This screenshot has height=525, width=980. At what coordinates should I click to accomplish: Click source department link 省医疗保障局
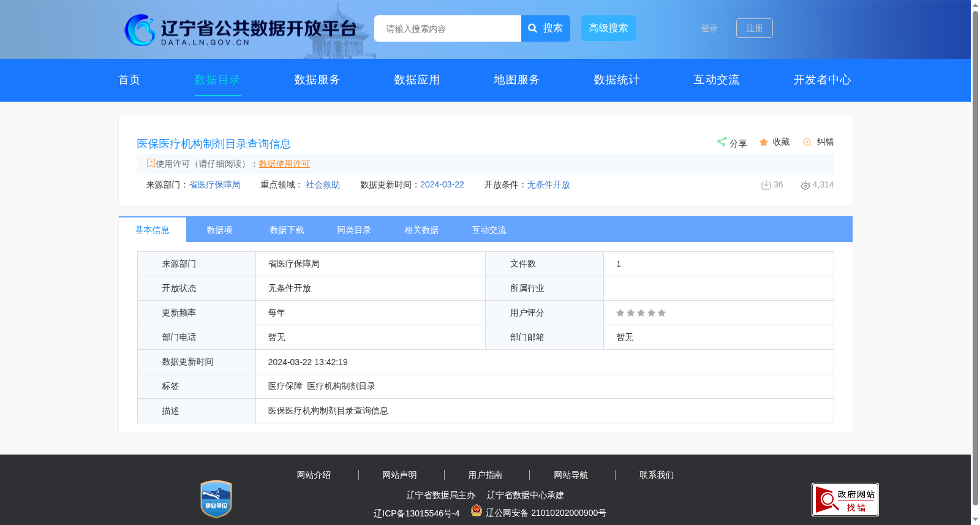coord(214,184)
